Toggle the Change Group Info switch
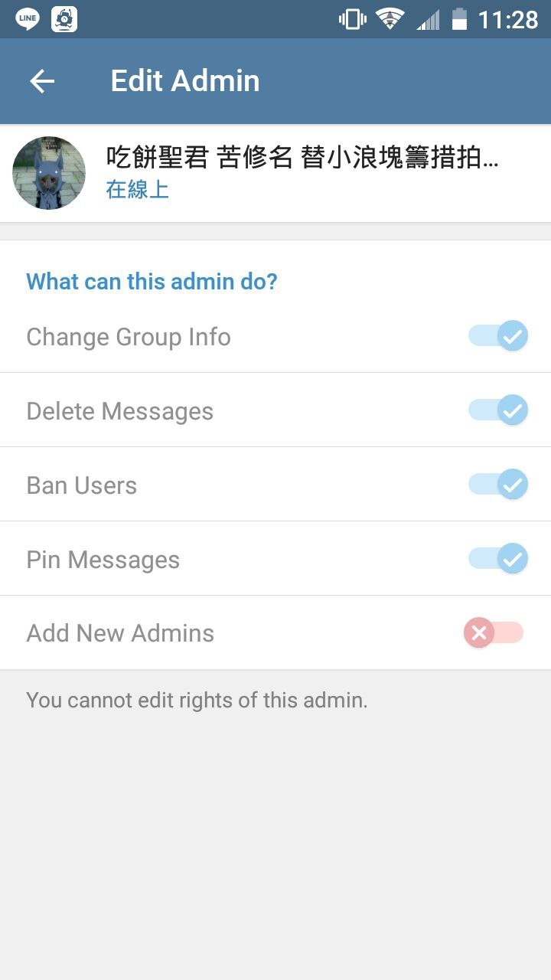This screenshot has height=980, width=551. pos(497,336)
